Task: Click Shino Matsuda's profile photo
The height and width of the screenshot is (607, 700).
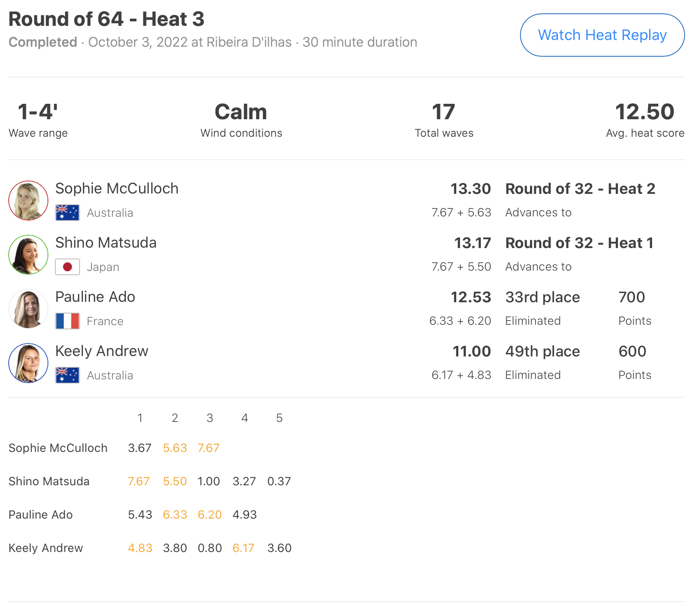Action: pyautogui.click(x=28, y=255)
